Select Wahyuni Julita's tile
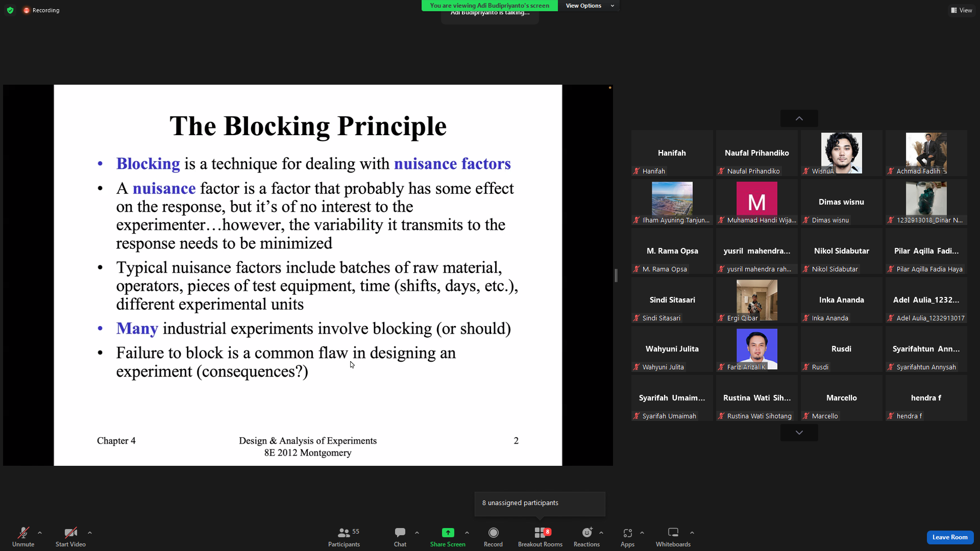Viewport: 980px width, 551px height. [x=672, y=349]
